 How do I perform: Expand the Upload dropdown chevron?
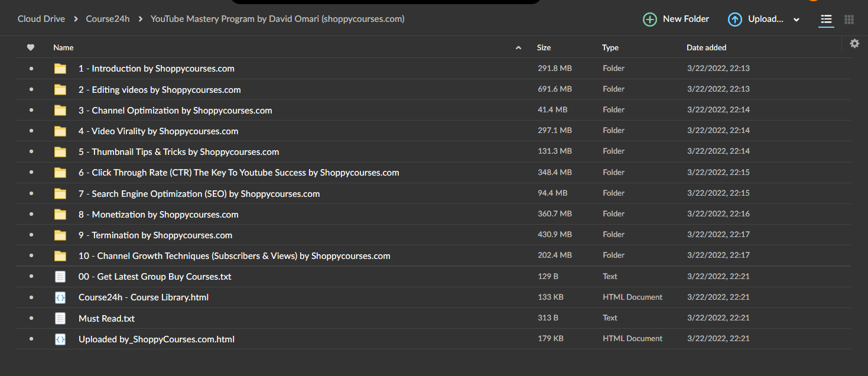coord(796,20)
